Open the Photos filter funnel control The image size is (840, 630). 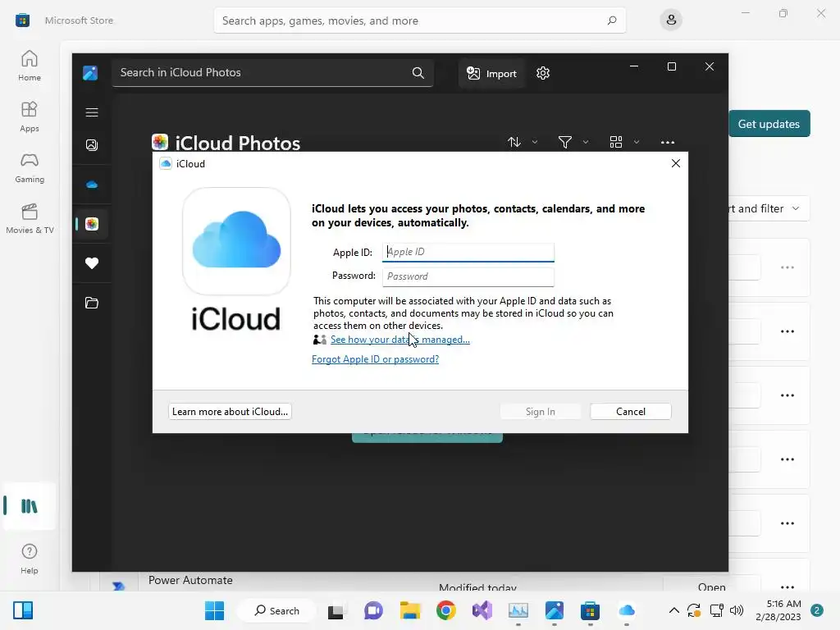click(x=564, y=142)
